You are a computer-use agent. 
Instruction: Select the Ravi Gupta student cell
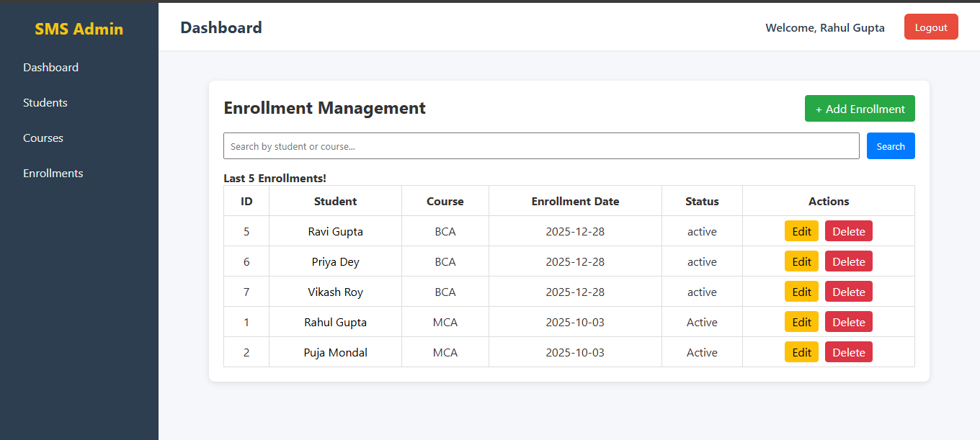(335, 231)
